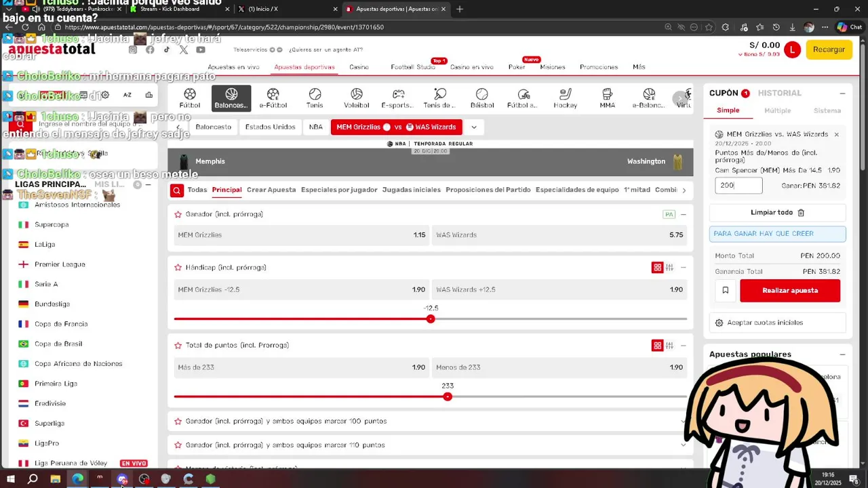868x488 pixels.
Task: Collapse the Cupón panel
Action: [x=842, y=94]
